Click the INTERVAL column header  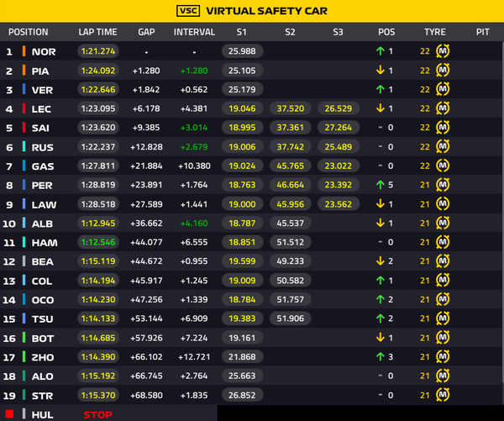pyautogui.click(x=194, y=32)
